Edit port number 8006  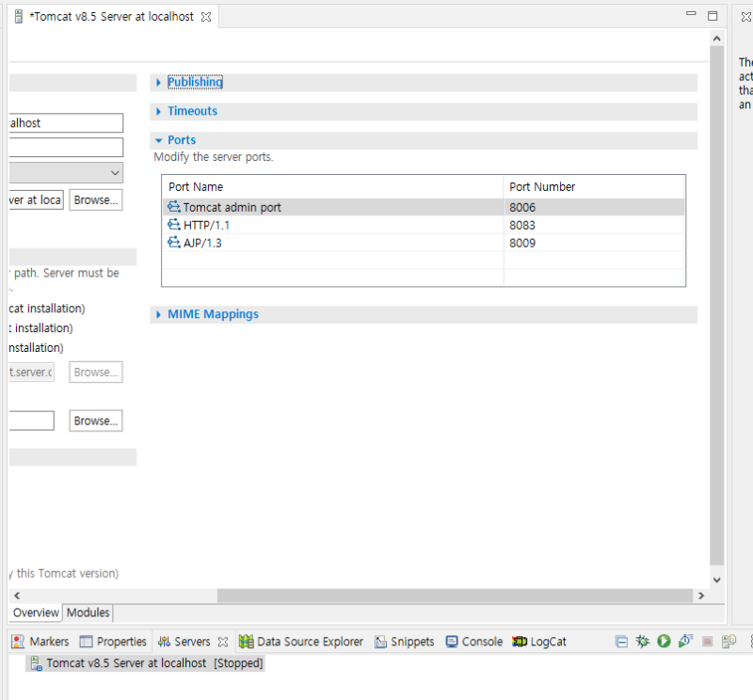tap(522, 207)
